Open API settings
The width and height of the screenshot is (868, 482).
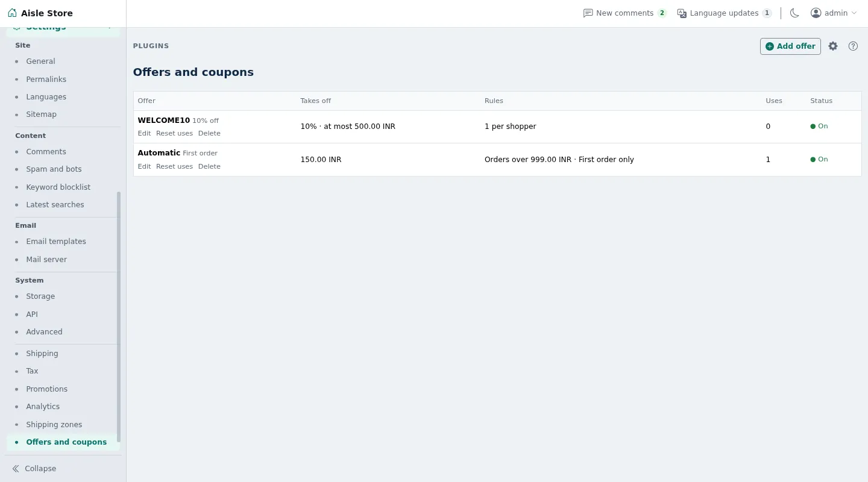[32, 314]
